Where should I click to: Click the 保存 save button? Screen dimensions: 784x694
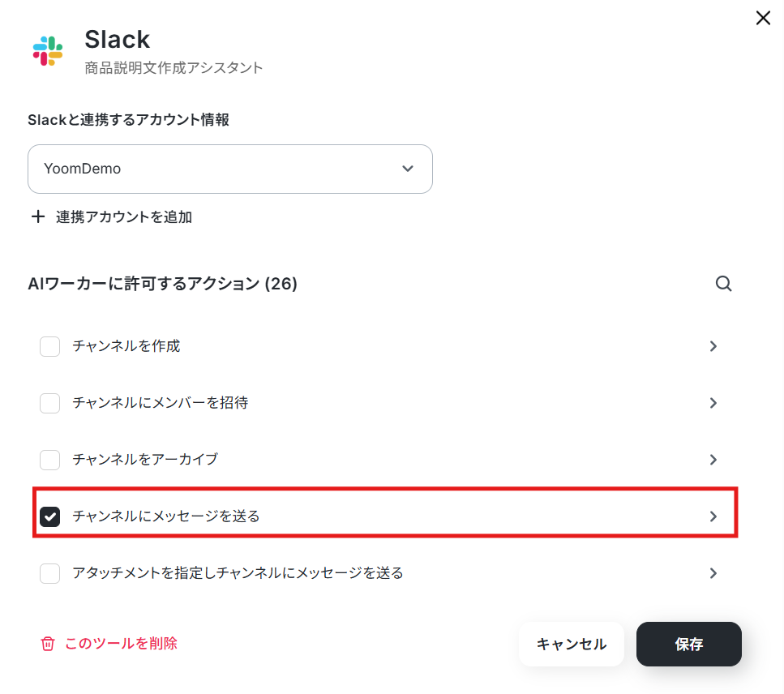[x=688, y=645]
